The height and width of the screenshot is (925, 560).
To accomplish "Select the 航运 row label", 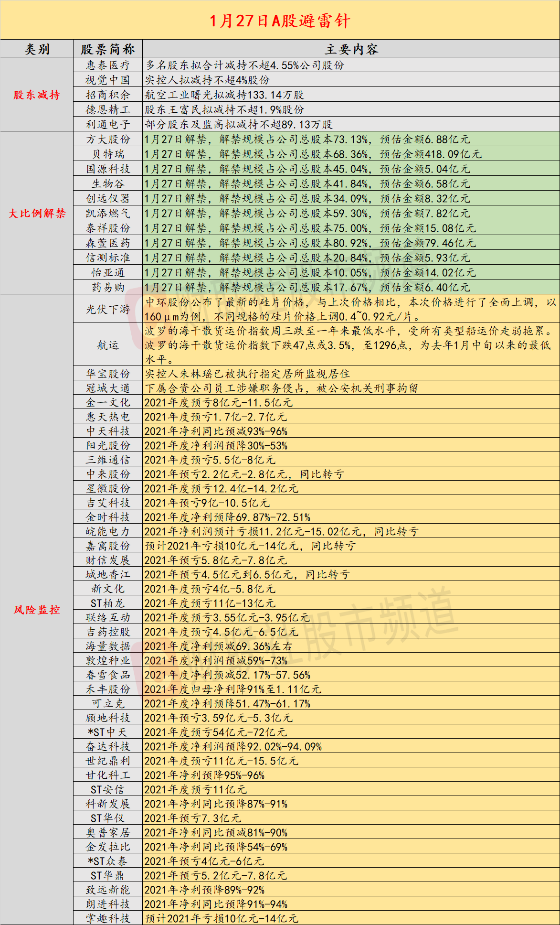I will tap(108, 345).
